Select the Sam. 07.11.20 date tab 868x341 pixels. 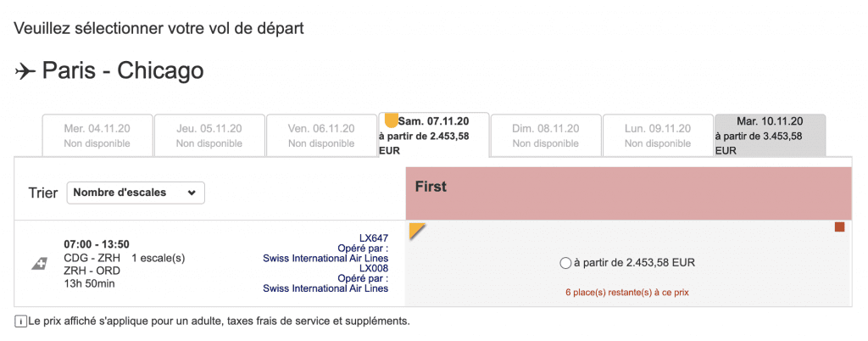pos(433,135)
